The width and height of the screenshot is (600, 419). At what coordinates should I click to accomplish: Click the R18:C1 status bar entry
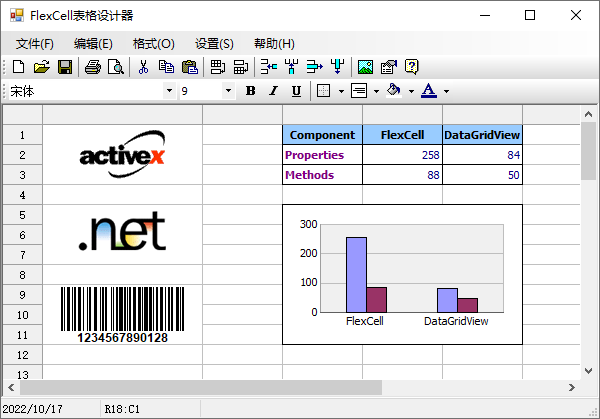coord(122,409)
